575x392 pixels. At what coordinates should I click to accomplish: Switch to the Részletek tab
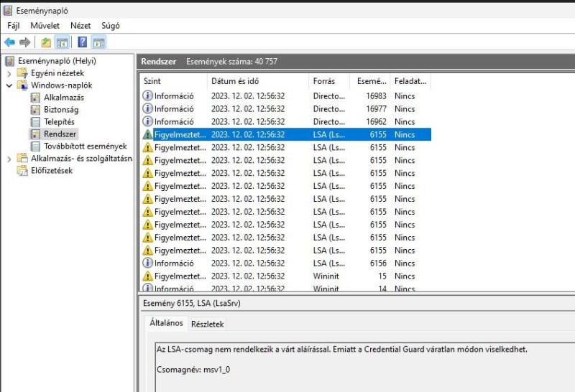[x=207, y=325]
